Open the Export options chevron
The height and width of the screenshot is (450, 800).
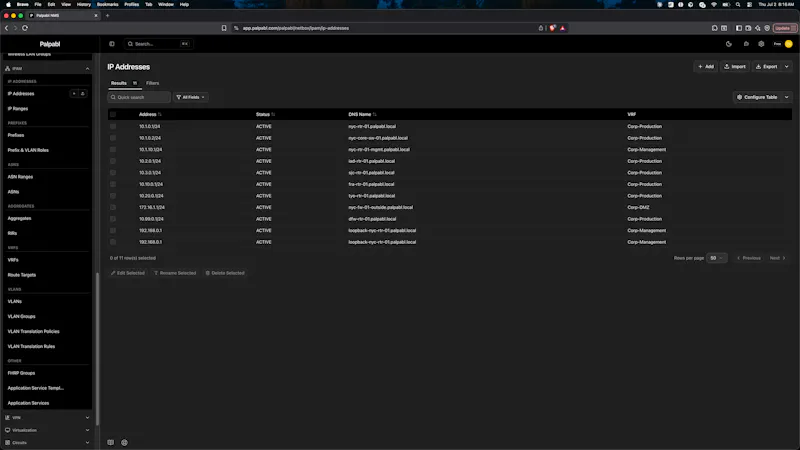point(787,66)
